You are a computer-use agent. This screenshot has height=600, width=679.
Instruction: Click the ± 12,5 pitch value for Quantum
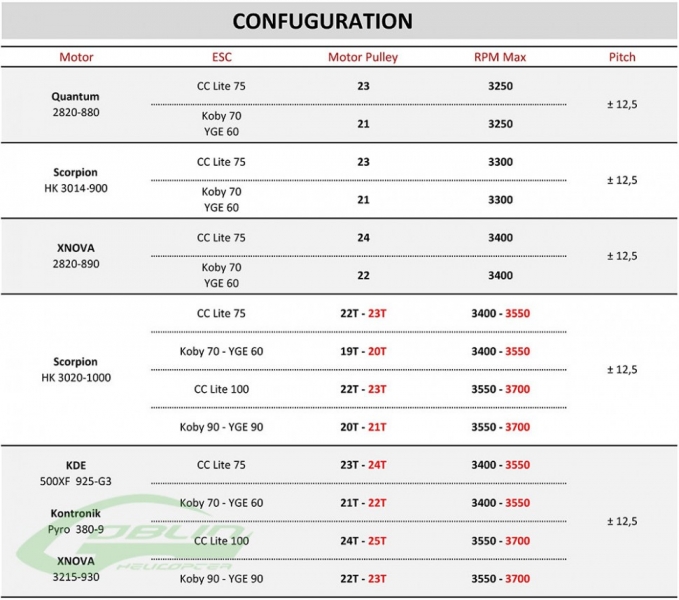622,105
